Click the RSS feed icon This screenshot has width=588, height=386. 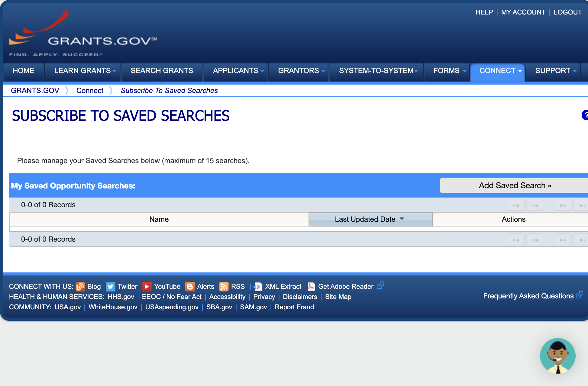[224, 286]
